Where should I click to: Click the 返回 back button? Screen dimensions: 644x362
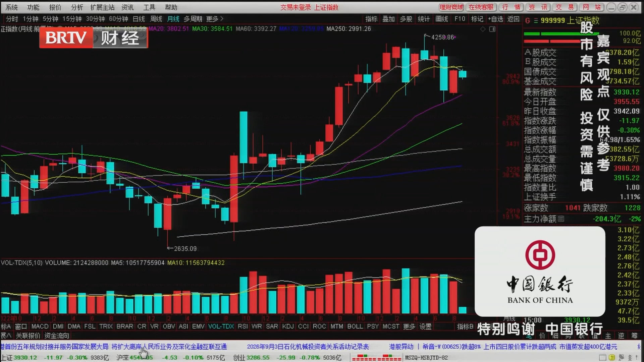(x=514, y=19)
